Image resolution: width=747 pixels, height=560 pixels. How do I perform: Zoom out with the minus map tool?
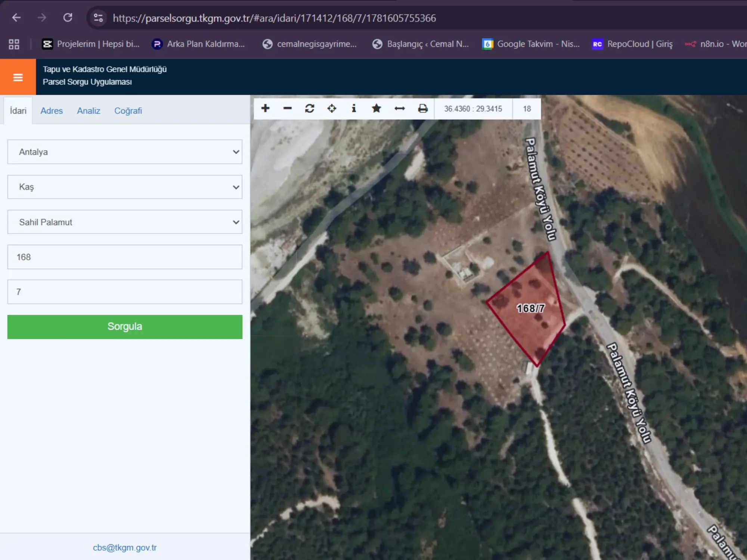coord(287,108)
